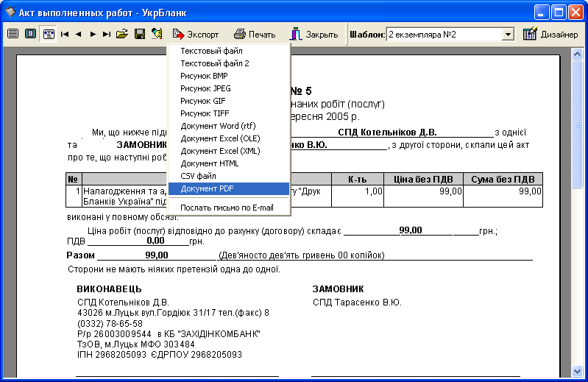
Task: Toggle the fit page width view icon
Action: point(48,34)
